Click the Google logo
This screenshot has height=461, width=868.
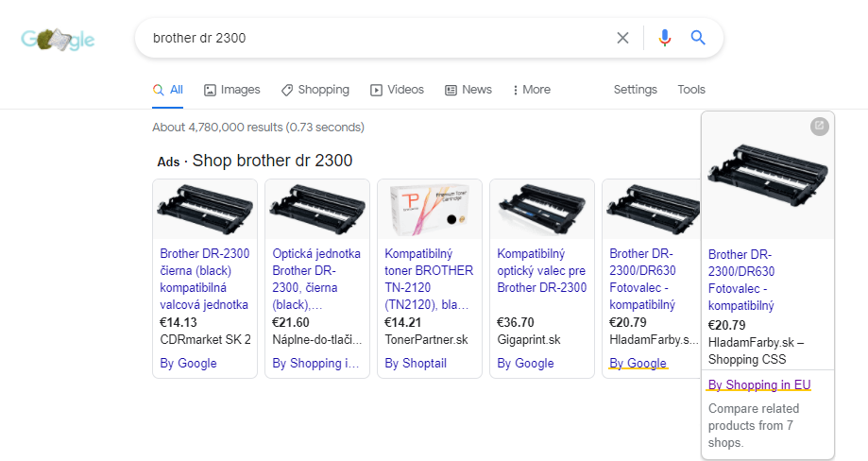coord(59,40)
